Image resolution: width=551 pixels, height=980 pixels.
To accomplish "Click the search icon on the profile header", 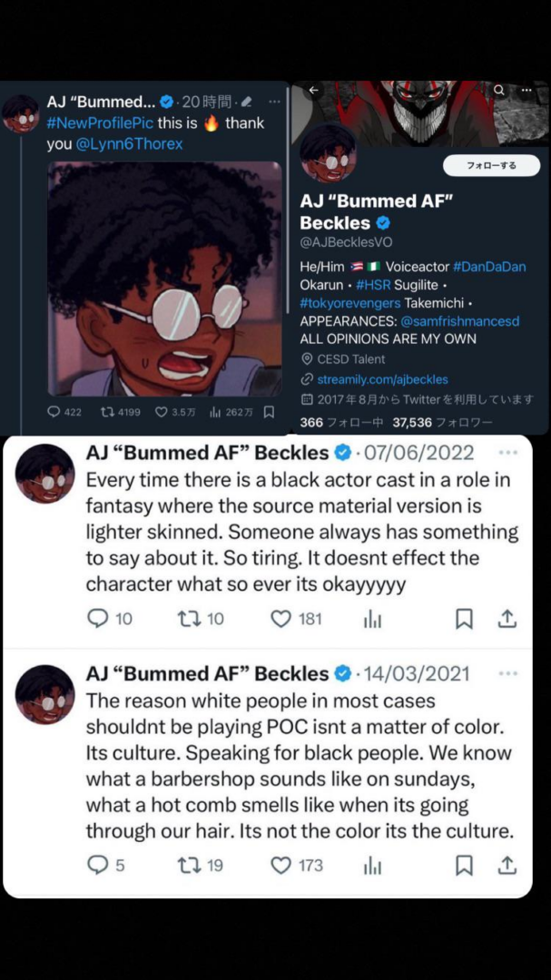I will coord(499,90).
